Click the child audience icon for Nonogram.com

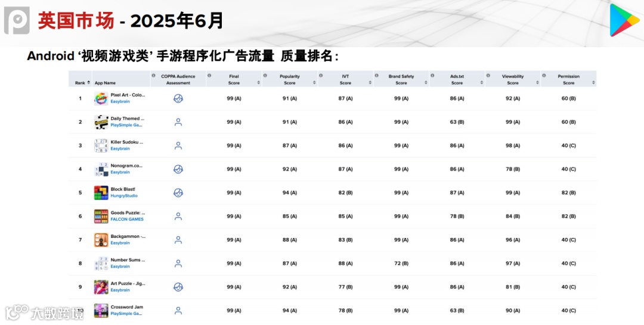tap(178, 169)
